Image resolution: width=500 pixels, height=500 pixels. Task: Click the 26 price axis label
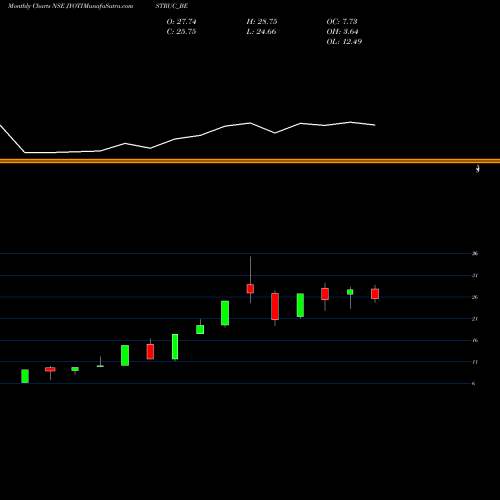click(475, 297)
